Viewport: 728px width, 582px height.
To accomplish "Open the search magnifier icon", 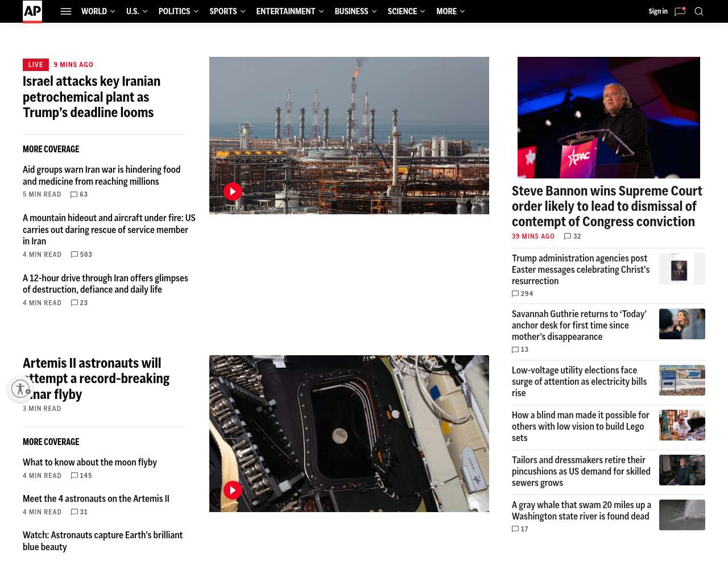I will point(699,11).
